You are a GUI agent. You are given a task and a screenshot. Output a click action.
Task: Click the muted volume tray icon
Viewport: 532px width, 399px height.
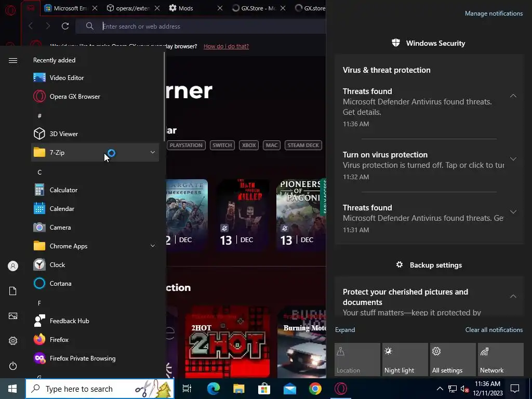tap(464, 389)
